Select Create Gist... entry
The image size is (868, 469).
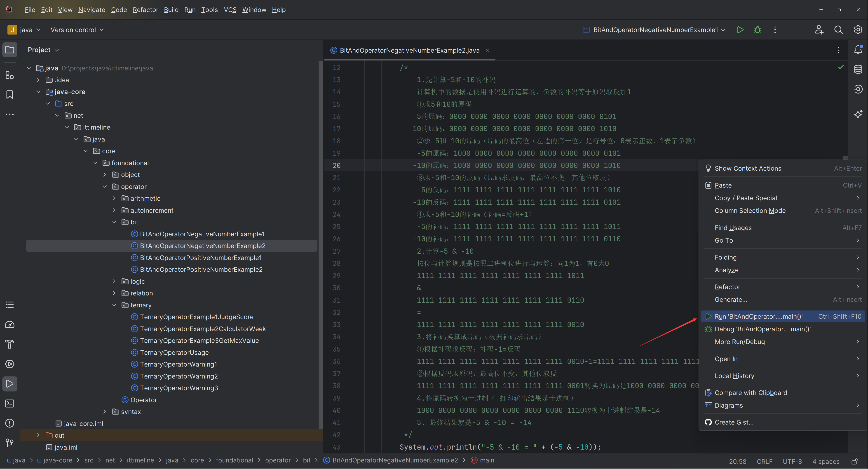783,422
